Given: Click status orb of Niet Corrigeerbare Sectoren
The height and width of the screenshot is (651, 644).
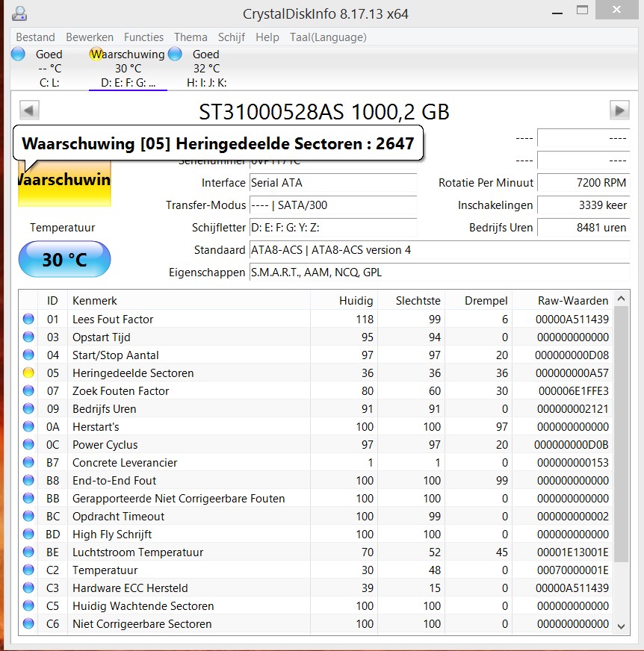Looking at the screenshot, I should [28, 623].
